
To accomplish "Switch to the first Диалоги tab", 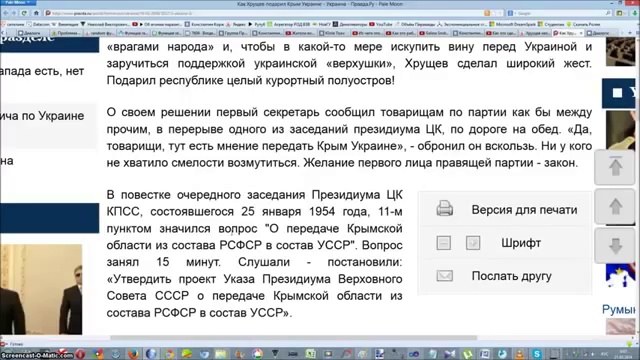I will [x=33, y=33].
